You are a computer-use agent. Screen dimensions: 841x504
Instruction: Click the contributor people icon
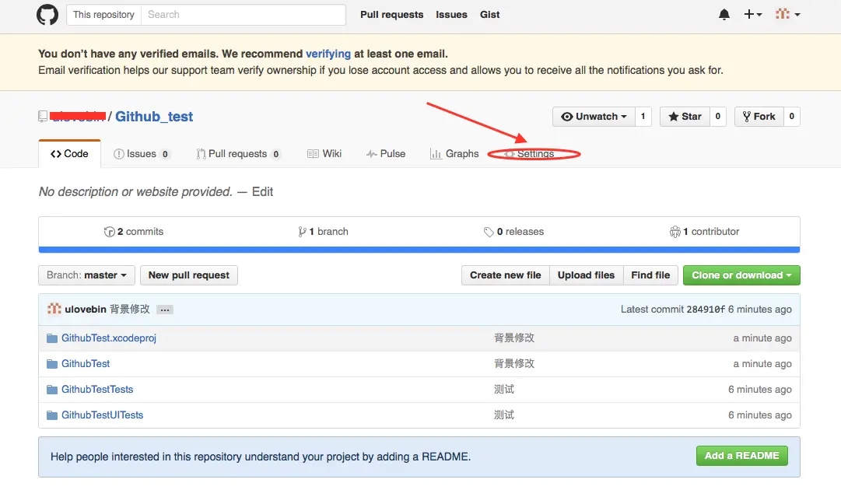point(675,232)
